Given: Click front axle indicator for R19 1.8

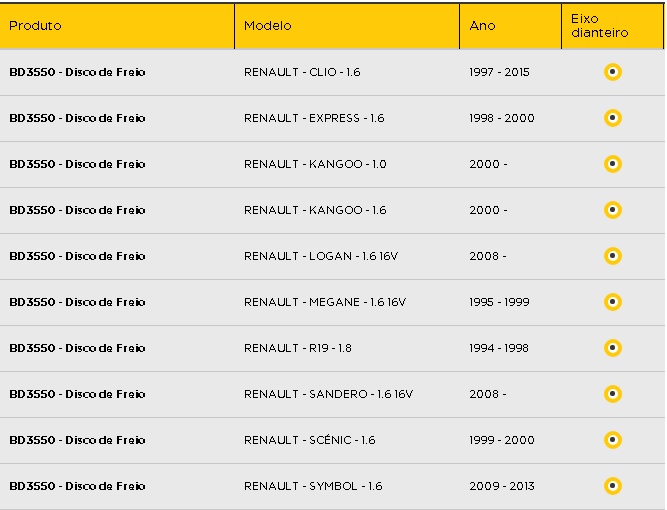Looking at the screenshot, I should coord(613,348).
